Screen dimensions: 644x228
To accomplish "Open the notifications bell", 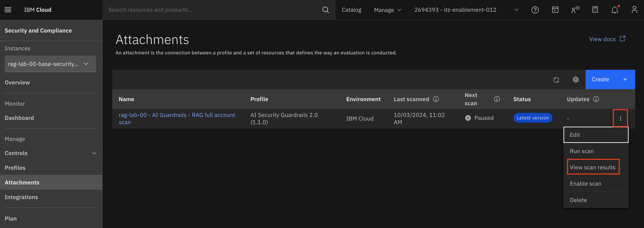I will coord(615,10).
